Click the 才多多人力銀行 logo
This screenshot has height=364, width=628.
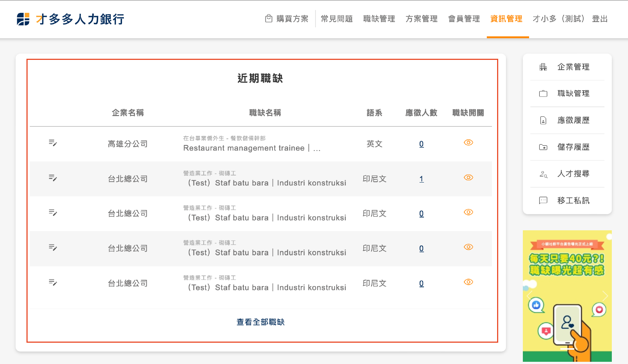(71, 19)
